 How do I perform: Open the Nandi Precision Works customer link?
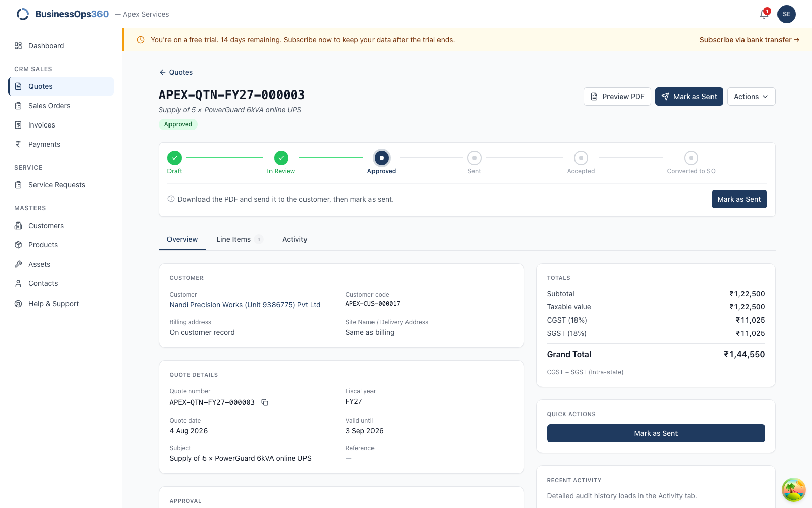[x=245, y=305]
